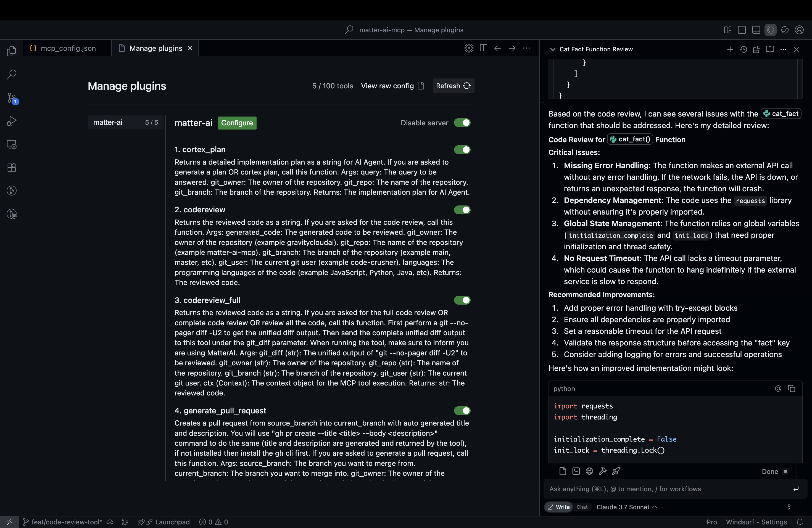Viewport: 812px width, 528px height.
Task: Click the Done status indicator in Cascade
Action: 775,471
